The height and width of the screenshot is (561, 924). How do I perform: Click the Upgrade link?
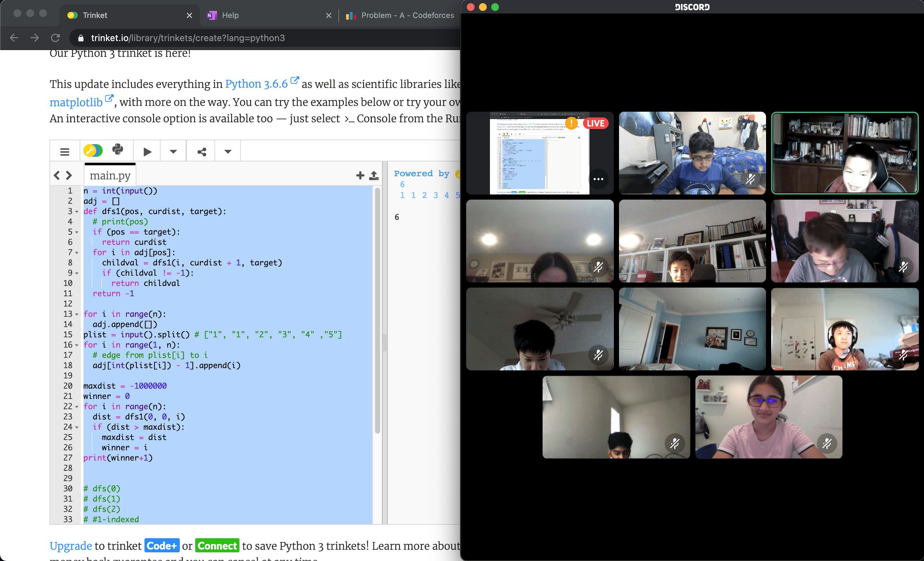(x=71, y=546)
